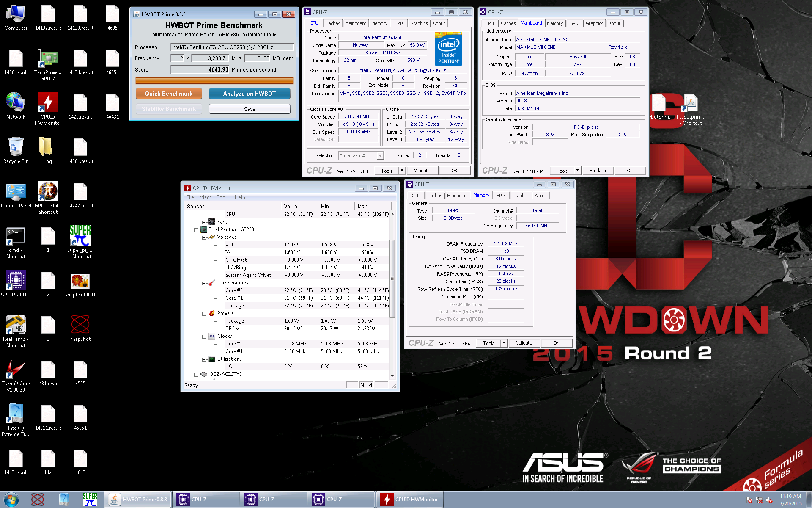Launch Intel(R) Extreme Tuning Utility icon

[x=16, y=420]
